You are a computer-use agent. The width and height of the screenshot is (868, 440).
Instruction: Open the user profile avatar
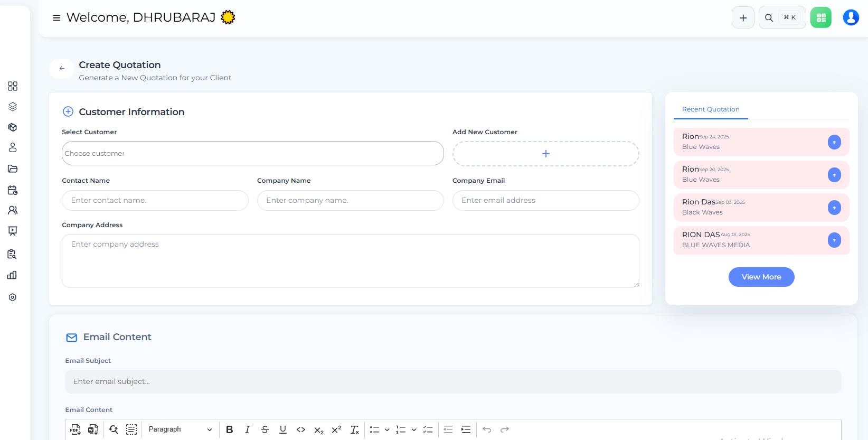851,17
